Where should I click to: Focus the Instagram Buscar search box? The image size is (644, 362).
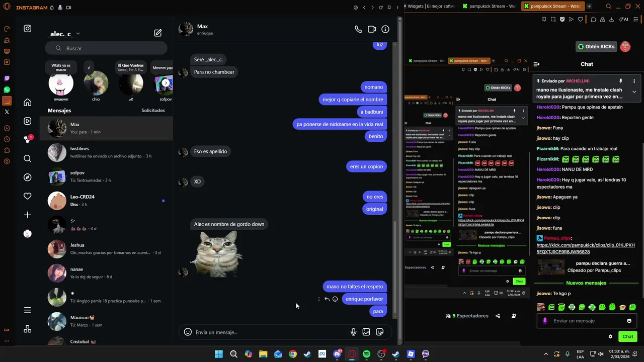[x=106, y=48]
